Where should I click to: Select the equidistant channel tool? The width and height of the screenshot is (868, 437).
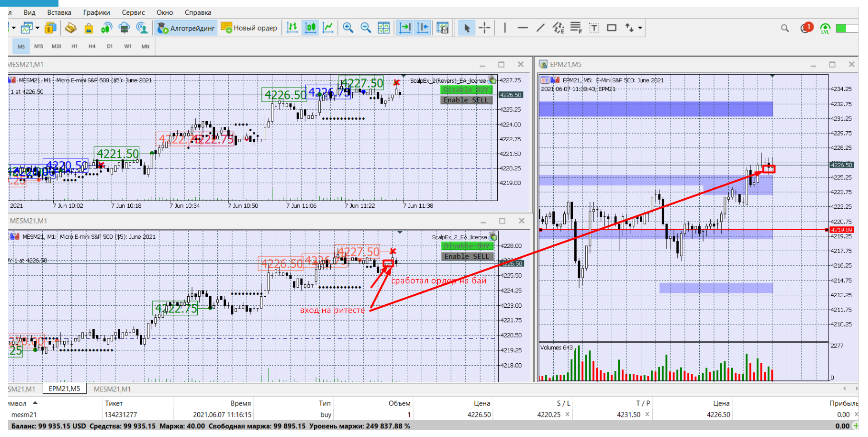click(559, 28)
